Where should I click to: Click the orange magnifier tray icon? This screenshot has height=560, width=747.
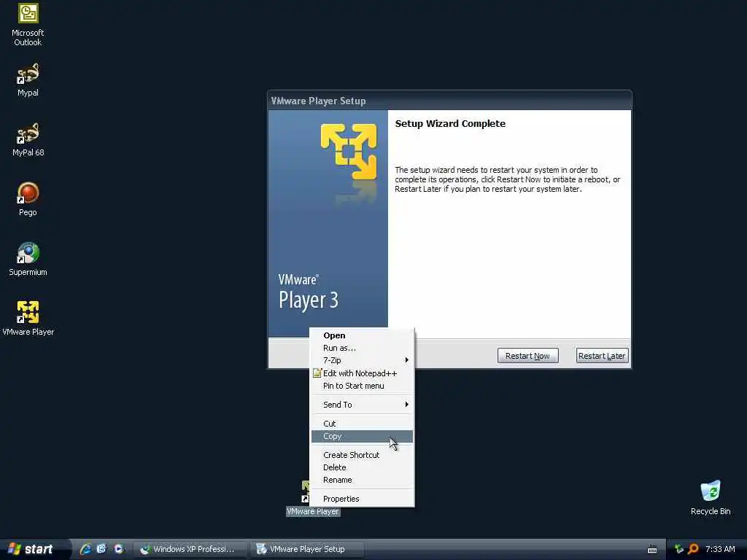coord(694,549)
